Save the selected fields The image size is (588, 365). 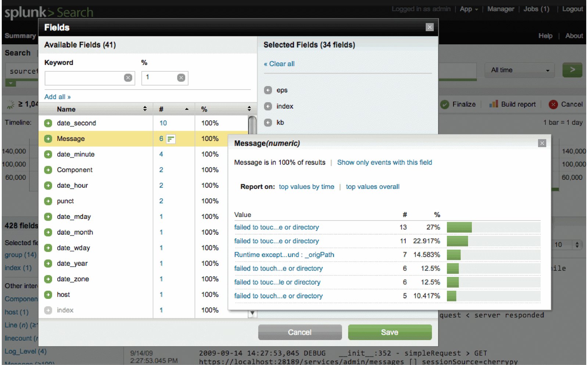[x=390, y=332]
